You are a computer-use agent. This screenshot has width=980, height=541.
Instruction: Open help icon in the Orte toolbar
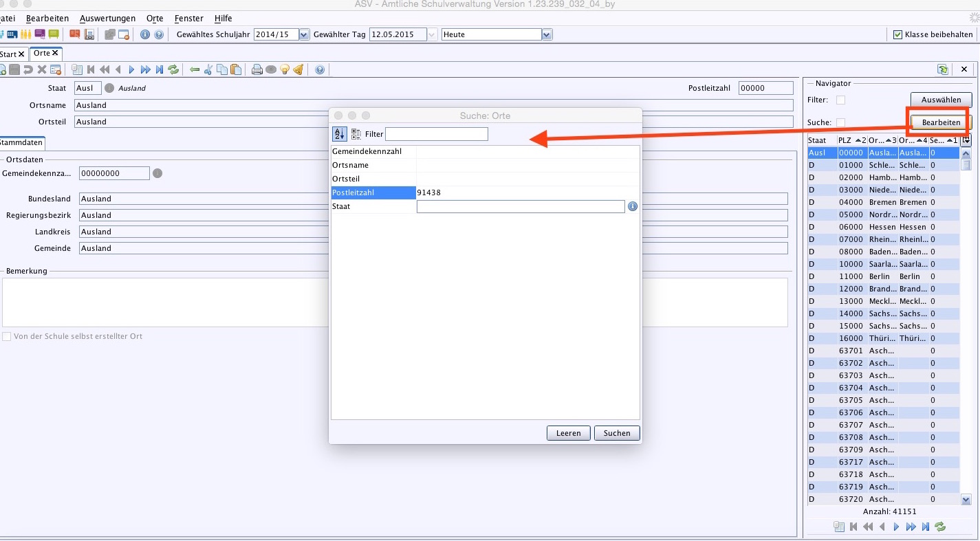click(x=320, y=69)
